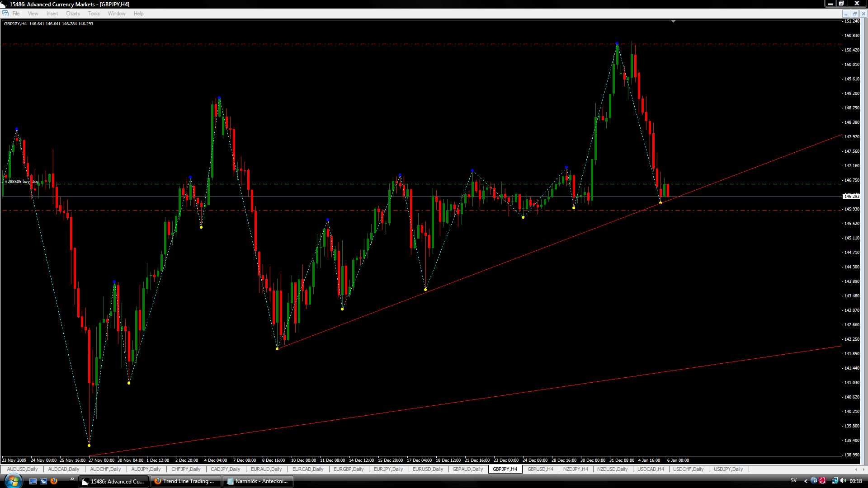Click the chart shift triangle marker

[x=673, y=21]
